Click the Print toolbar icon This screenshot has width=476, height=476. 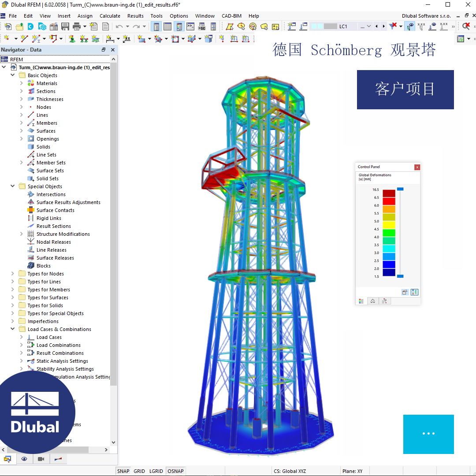point(77,27)
